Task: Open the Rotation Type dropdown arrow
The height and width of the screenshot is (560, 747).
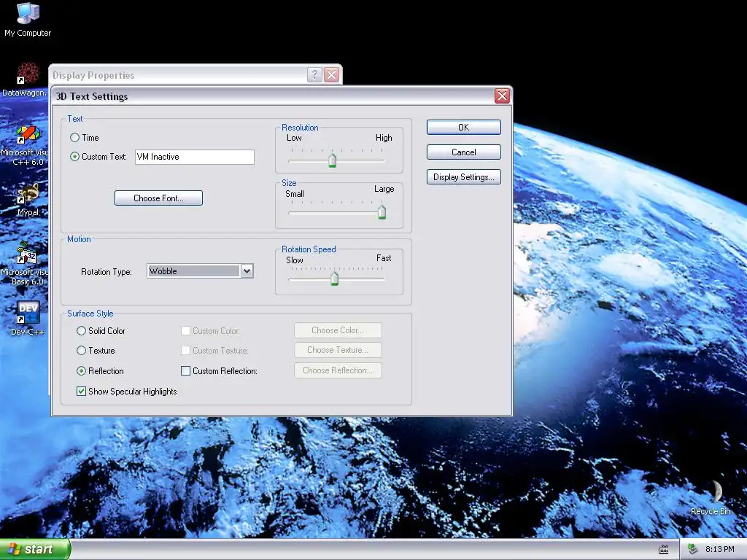Action: click(x=247, y=271)
